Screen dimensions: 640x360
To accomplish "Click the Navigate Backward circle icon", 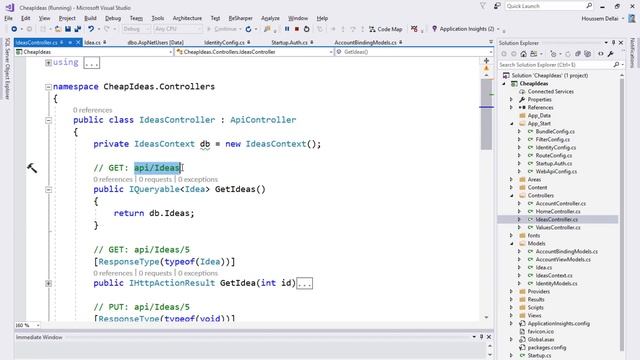I will pos(14,29).
